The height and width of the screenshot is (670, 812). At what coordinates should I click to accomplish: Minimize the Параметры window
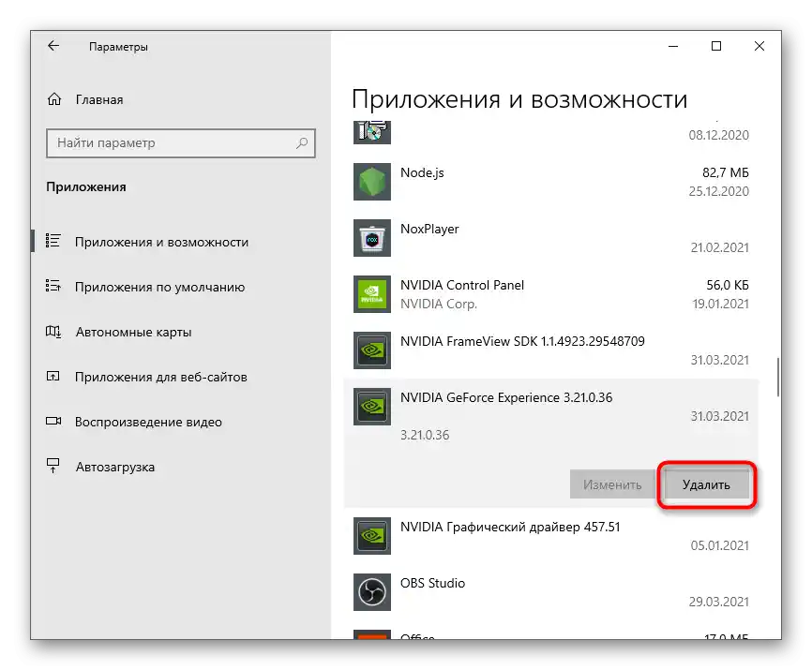673,46
